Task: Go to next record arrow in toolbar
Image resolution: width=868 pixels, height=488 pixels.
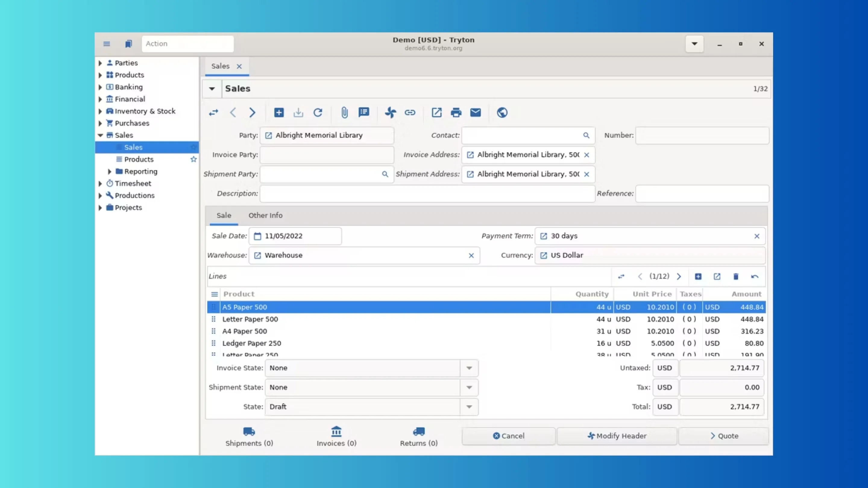Action: click(x=252, y=112)
